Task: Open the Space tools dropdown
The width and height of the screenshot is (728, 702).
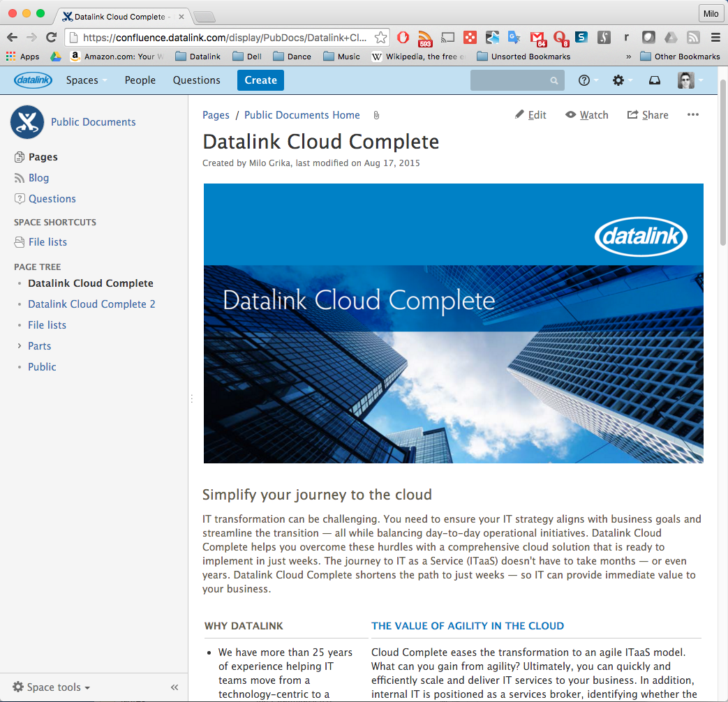Action: click(52, 687)
